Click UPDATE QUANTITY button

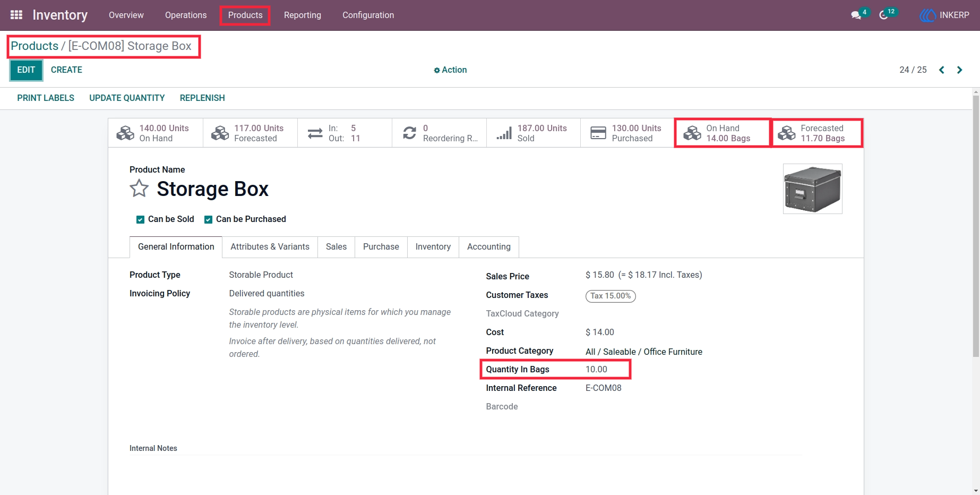click(x=127, y=98)
